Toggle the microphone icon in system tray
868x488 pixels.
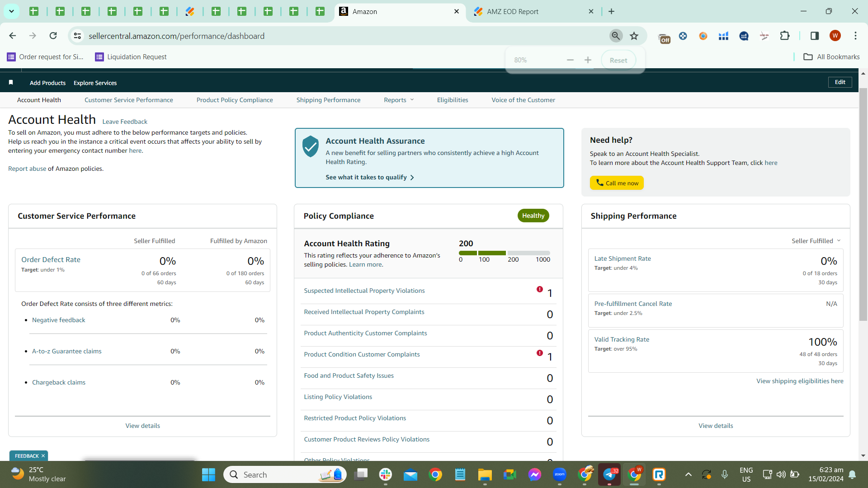click(x=725, y=474)
